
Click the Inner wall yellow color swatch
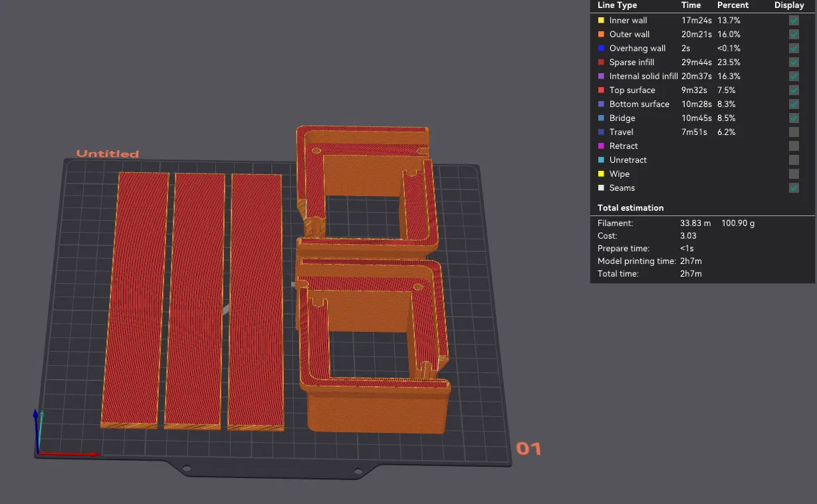pyautogui.click(x=601, y=21)
